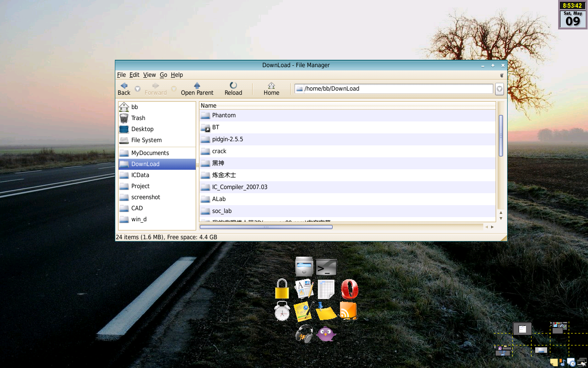The height and width of the screenshot is (368, 588).
Task: Open the ICData bookmark
Action: click(157, 175)
